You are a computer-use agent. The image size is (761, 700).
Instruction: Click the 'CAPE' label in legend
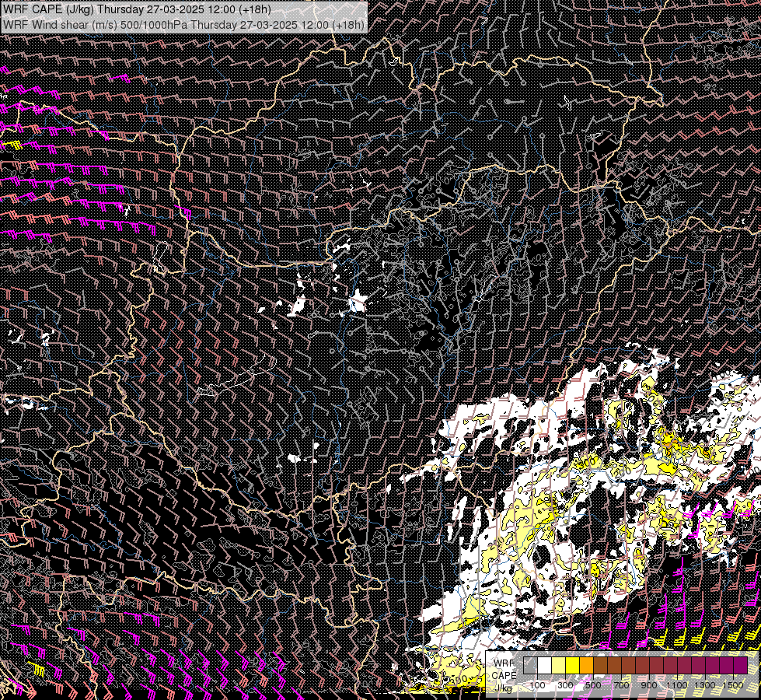click(504, 676)
